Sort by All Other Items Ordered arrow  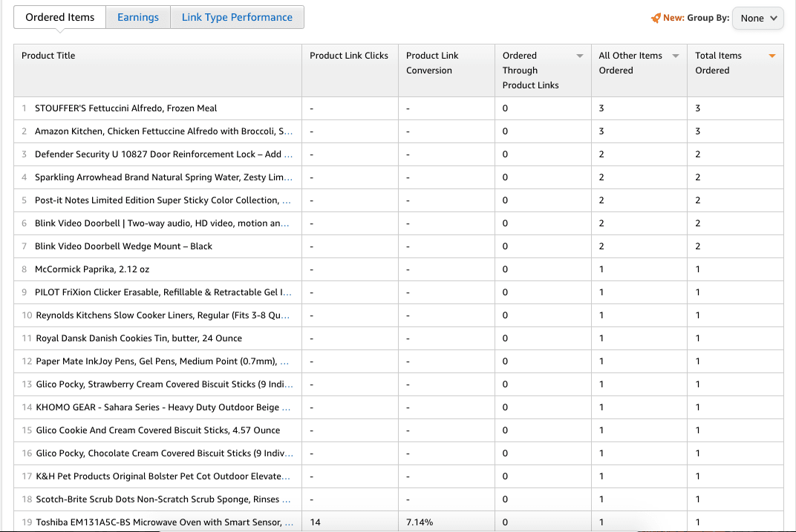676,56
